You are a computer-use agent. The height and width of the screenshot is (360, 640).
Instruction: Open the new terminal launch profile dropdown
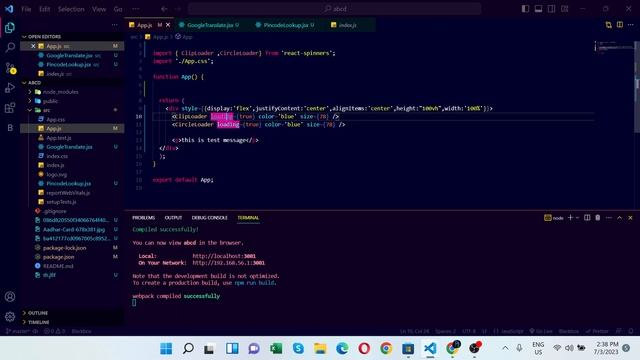(x=577, y=218)
